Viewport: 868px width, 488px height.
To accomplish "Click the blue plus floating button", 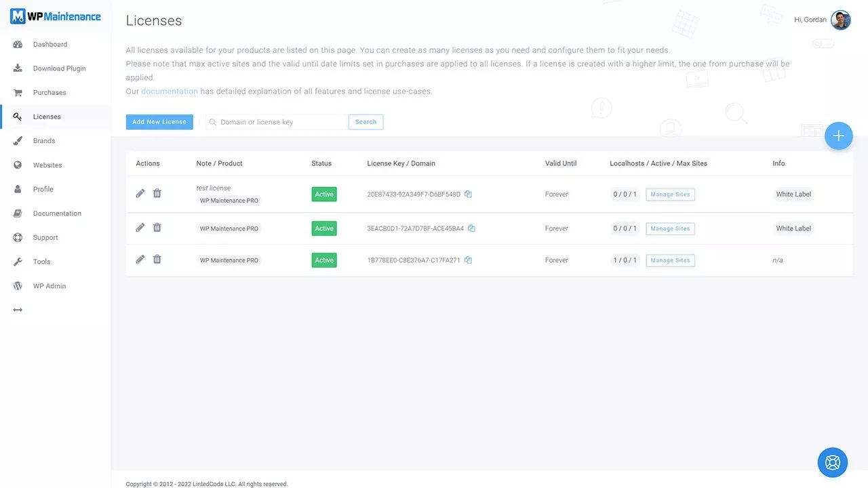I will point(838,136).
